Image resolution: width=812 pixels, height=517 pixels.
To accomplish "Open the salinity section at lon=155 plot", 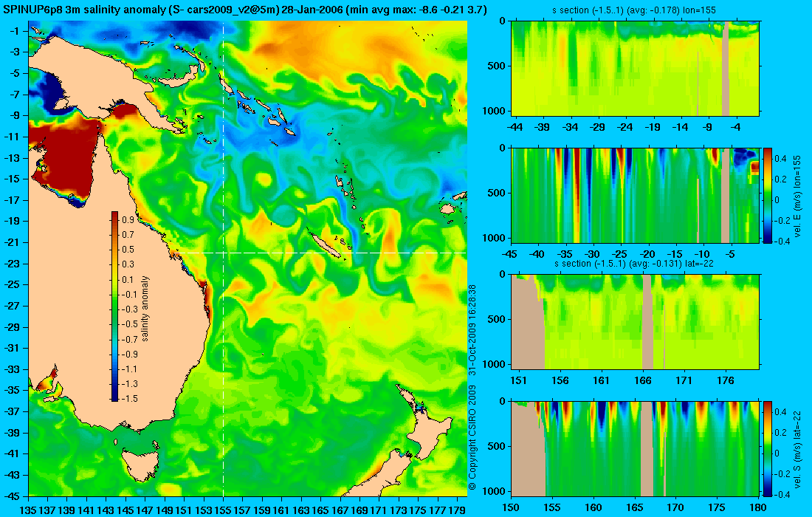I will [x=635, y=68].
